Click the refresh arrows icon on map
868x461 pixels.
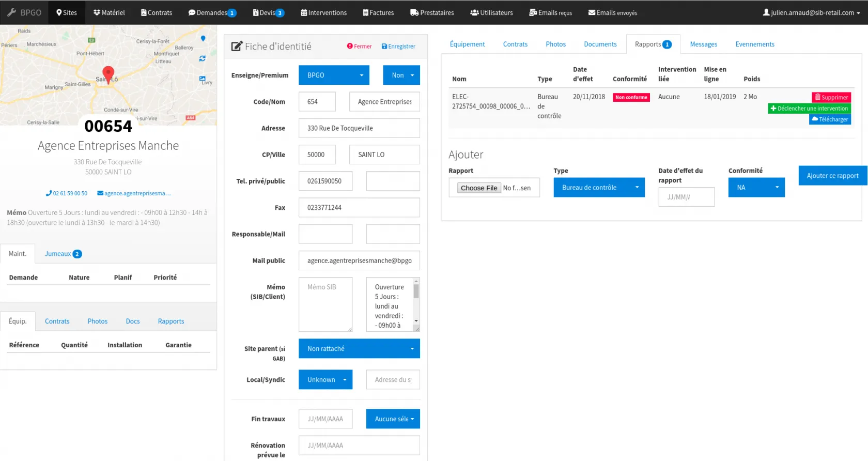(203, 58)
